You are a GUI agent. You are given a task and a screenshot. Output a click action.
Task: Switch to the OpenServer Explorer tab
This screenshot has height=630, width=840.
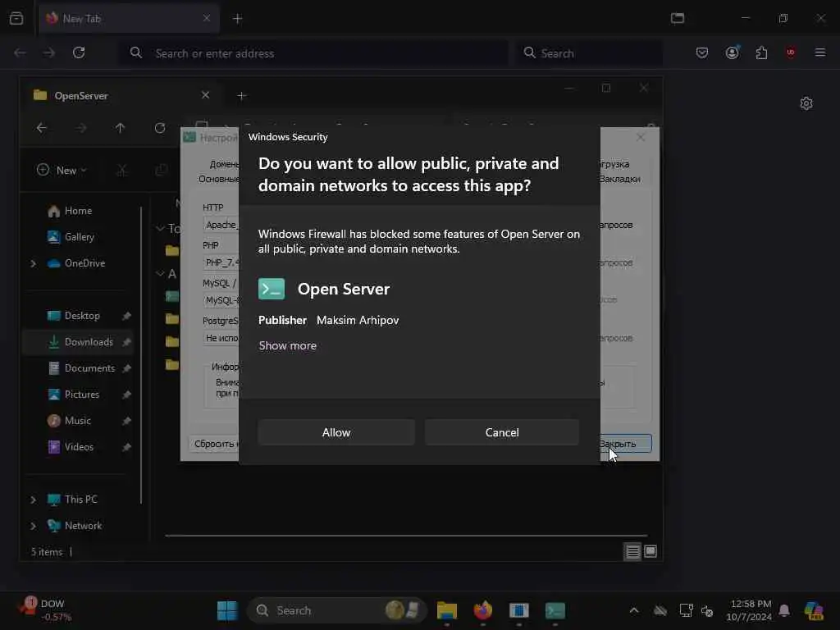click(119, 95)
